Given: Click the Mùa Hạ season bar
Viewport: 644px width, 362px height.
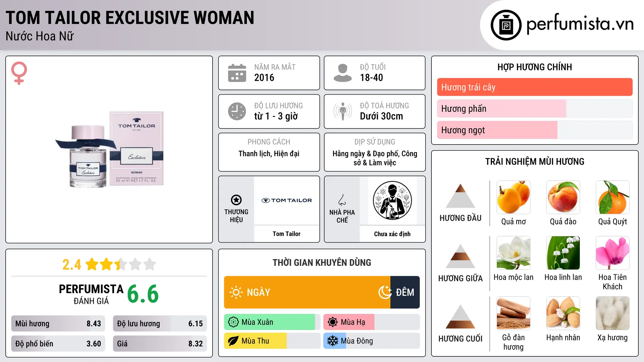Looking at the screenshot, I should pos(371,322).
